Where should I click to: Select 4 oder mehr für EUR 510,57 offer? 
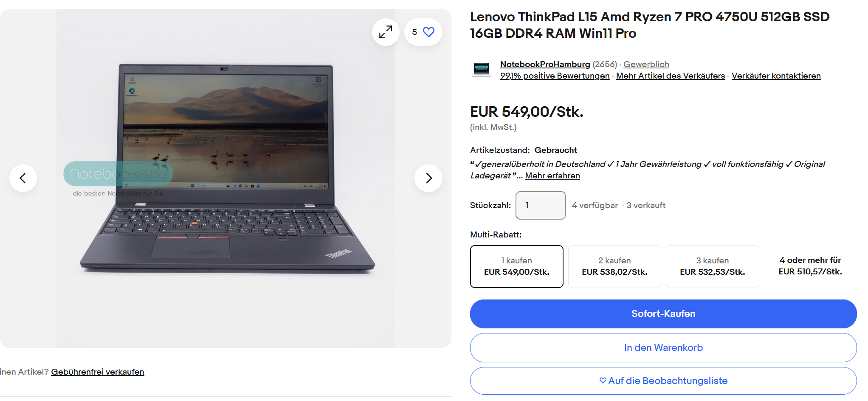[x=810, y=266]
